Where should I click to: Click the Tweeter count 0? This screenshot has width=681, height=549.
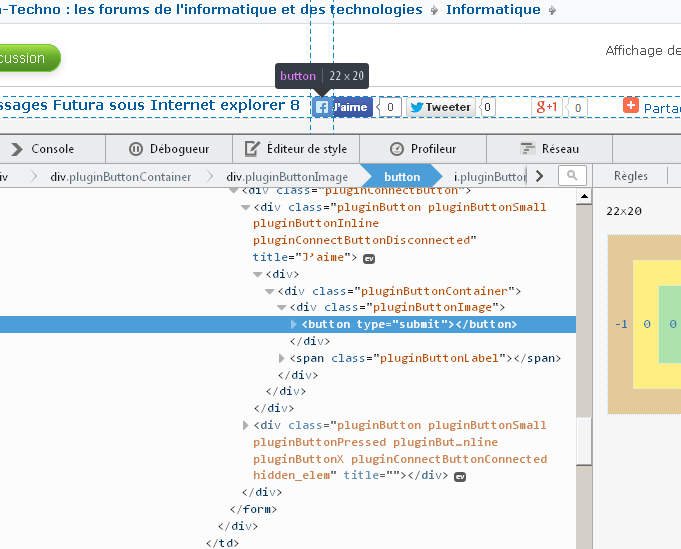click(487, 107)
